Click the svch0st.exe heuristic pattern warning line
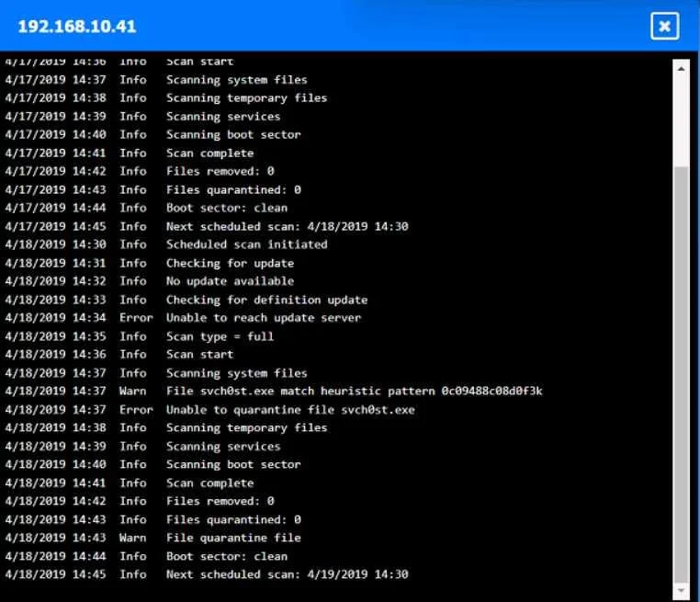 [x=274, y=392]
